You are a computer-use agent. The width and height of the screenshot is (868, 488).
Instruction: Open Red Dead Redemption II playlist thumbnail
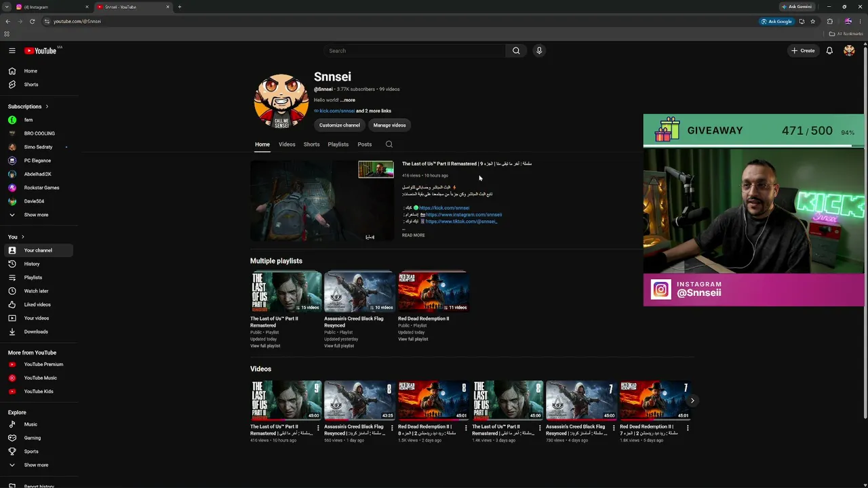tap(433, 291)
